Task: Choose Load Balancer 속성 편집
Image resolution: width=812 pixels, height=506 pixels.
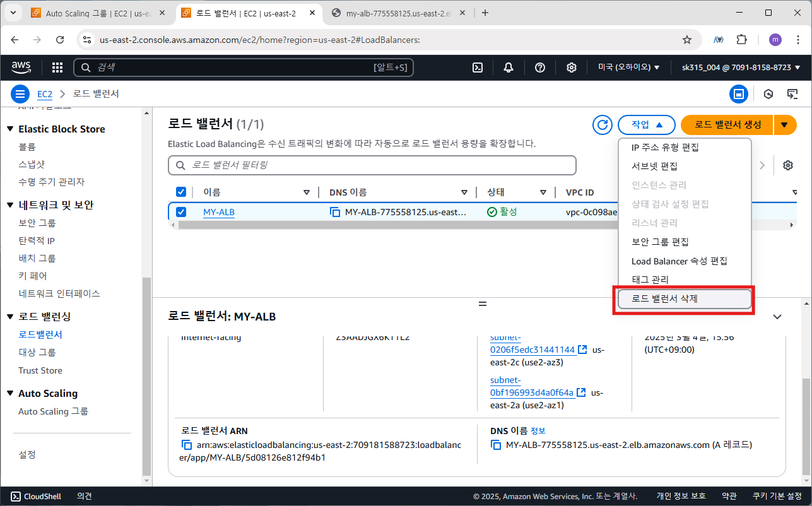Action: (x=685, y=261)
